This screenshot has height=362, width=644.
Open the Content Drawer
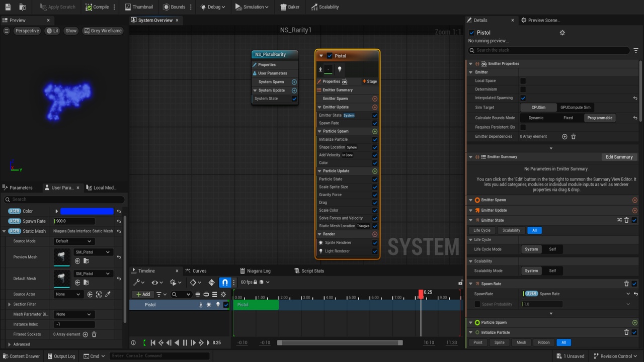[x=21, y=356]
